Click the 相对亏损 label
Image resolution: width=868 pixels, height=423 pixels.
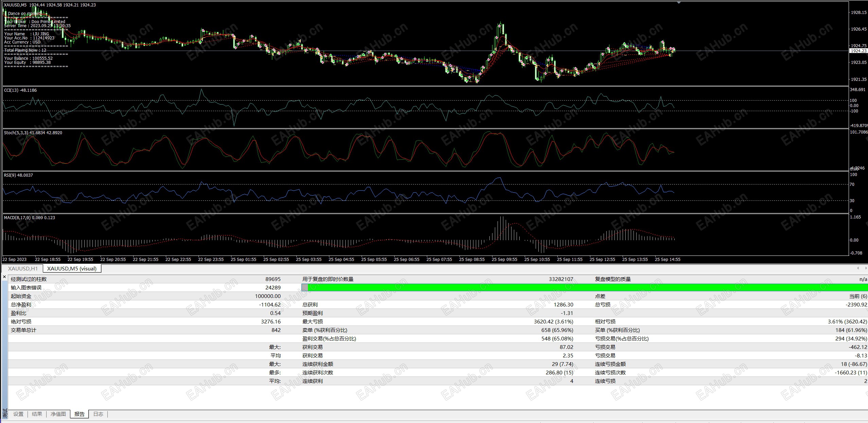pos(605,322)
